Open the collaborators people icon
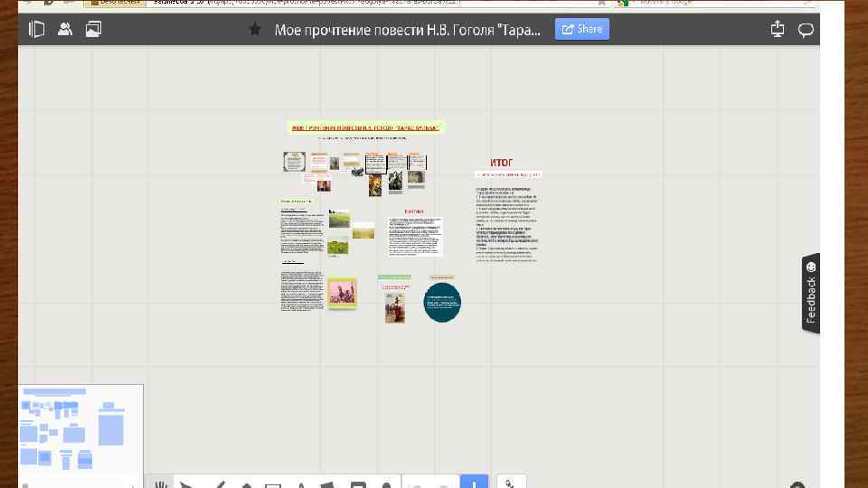The image size is (868, 488). tap(65, 29)
